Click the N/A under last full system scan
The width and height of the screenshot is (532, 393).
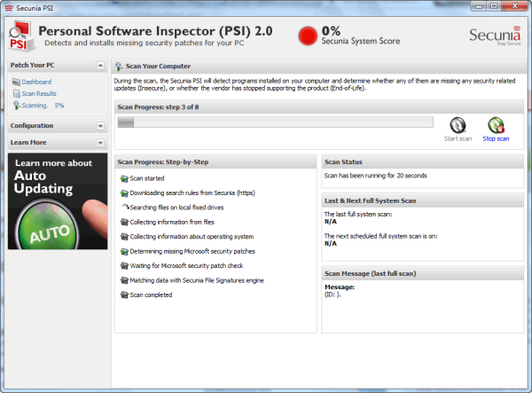point(331,222)
